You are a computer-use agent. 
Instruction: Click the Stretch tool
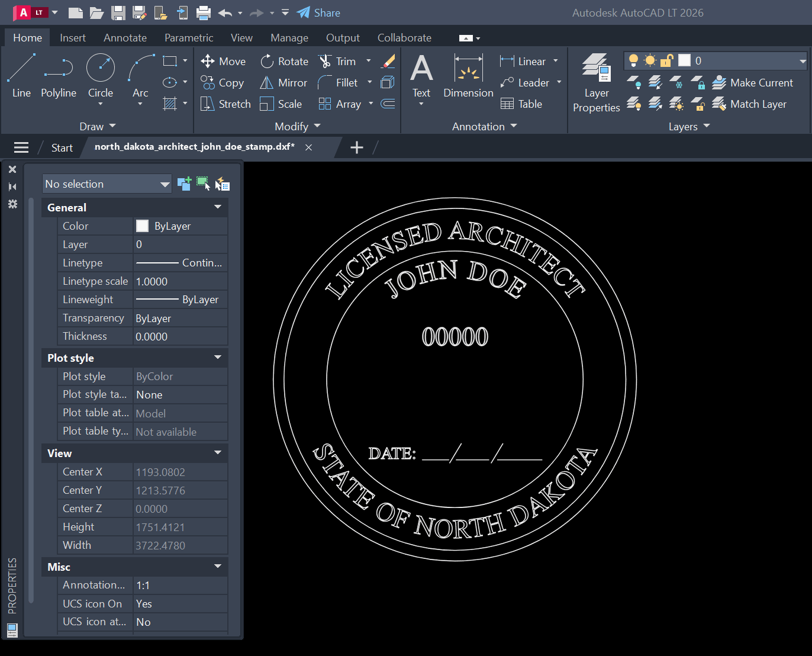coord(225,104)
